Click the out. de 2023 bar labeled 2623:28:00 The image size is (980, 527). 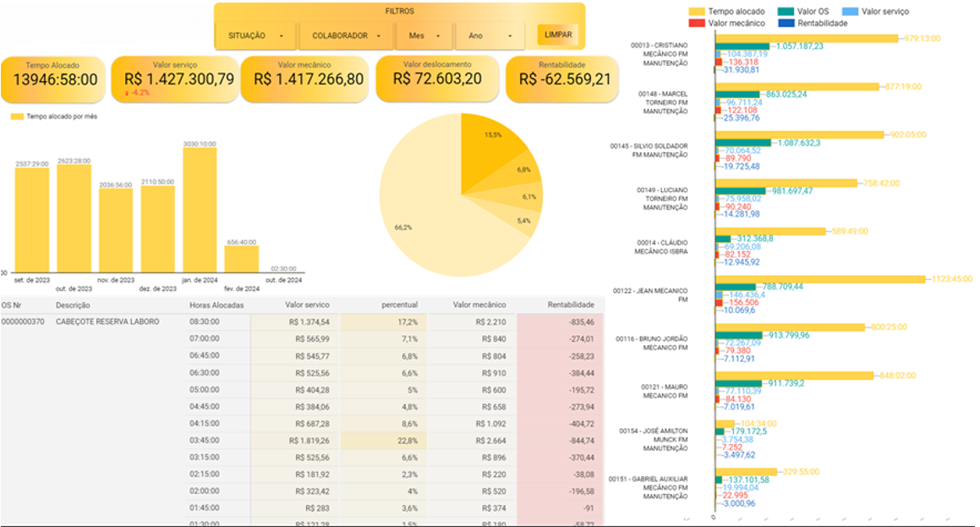coord(74,218)
